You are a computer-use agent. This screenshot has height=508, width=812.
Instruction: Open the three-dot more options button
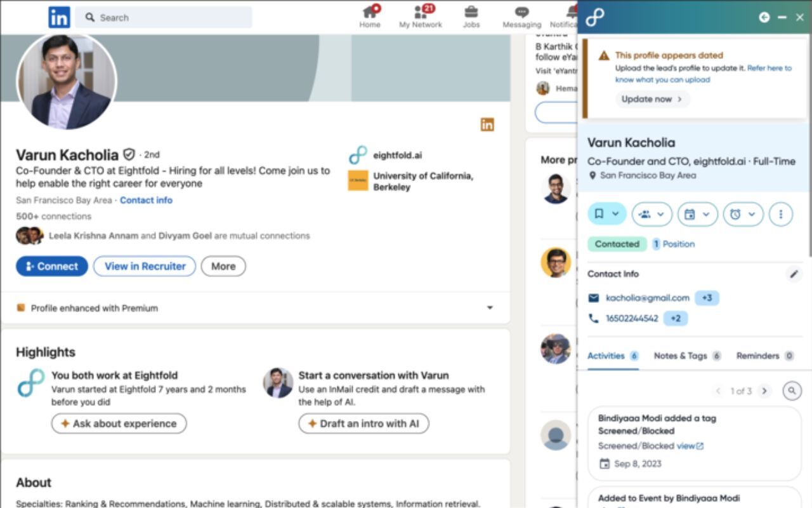click(x=781, y=214)
